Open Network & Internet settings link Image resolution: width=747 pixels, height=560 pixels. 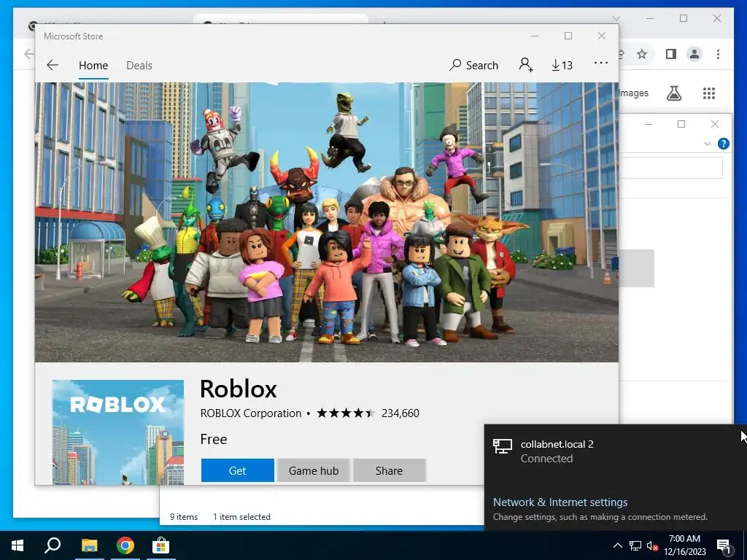pos(560,502)
